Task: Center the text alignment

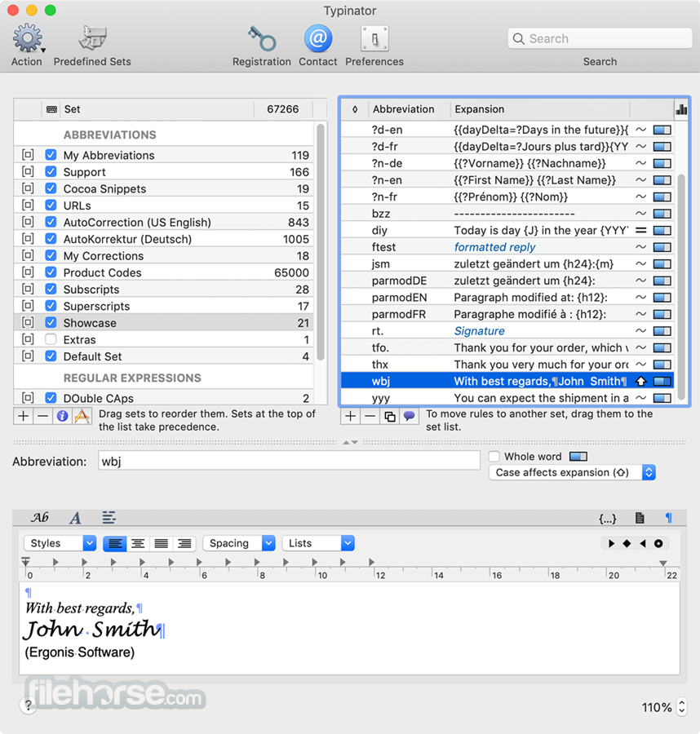Action: [x=138, y=543]
